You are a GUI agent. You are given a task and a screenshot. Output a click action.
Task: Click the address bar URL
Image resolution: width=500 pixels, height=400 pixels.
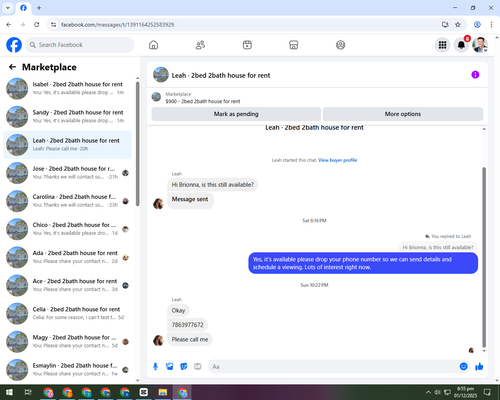(x=117, y=25)
